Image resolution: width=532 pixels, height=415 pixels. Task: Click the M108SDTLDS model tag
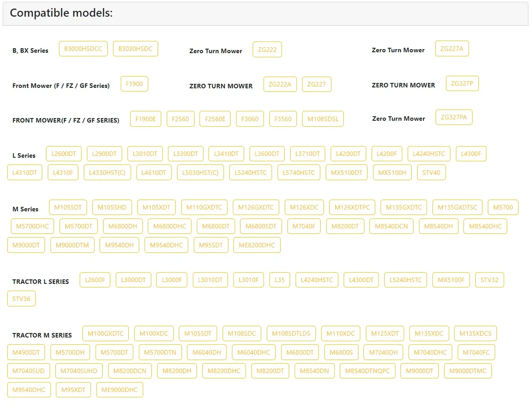pos(291,333)
